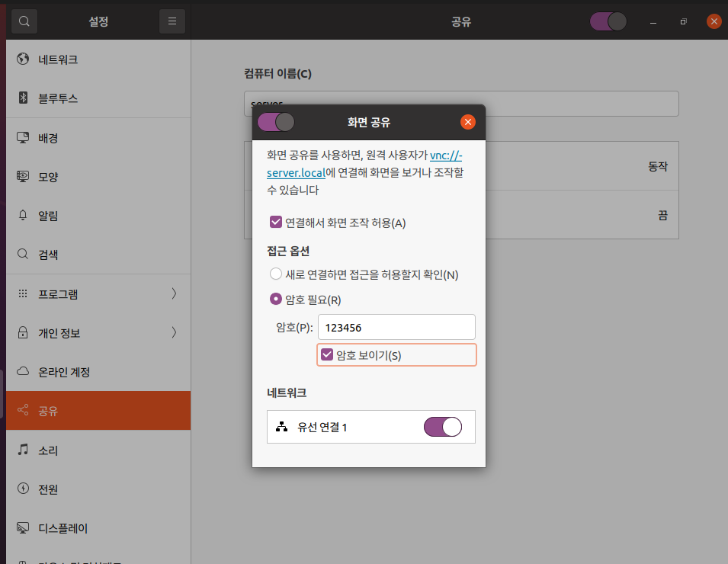728x564 pixels.
Task: Expand the 개인 정보 chevron arrow
Action: [x=174, y=332]
